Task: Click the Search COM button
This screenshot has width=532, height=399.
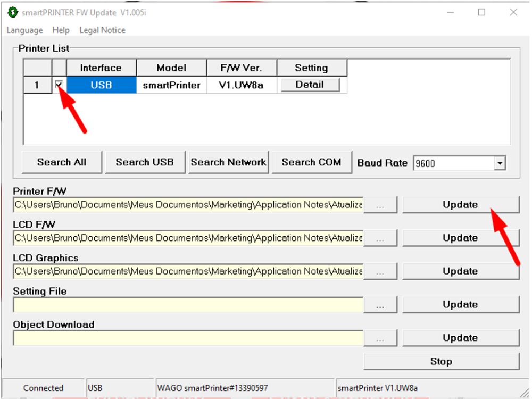Action: click(311, 162)
